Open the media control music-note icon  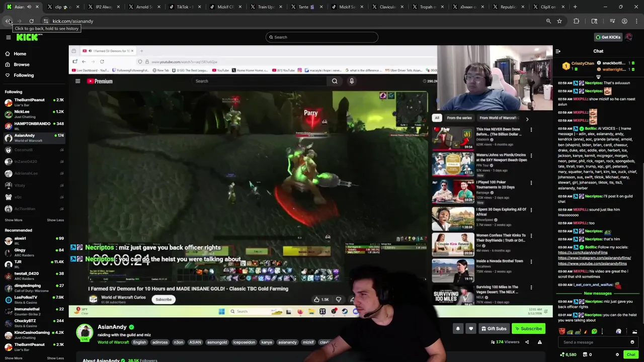point(612,21)
